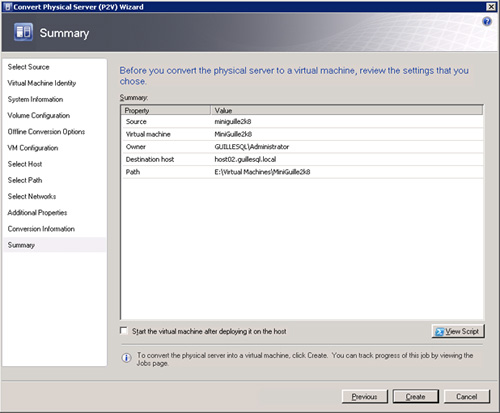Viewport: 500px width, 413px height.
Task: Jump to System Information step
Action: pos(35,99)
